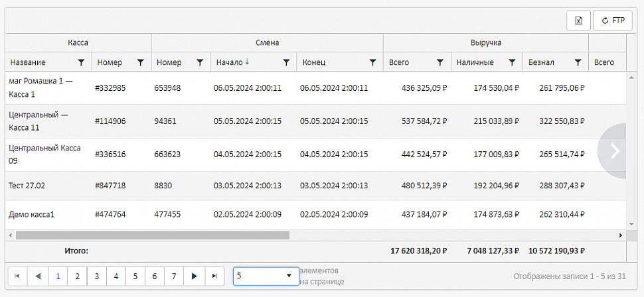Select page 6 in pager
Screen dimensions: 644x297
[155, 276]
